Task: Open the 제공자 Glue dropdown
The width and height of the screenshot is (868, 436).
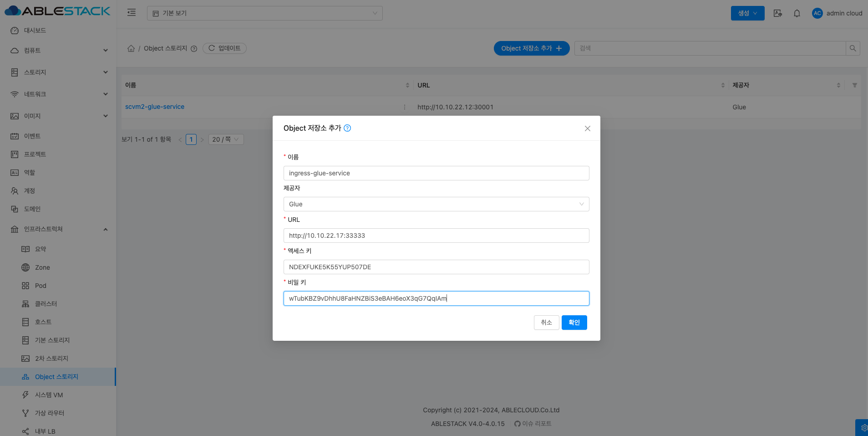Action: (x=436, y=204)
